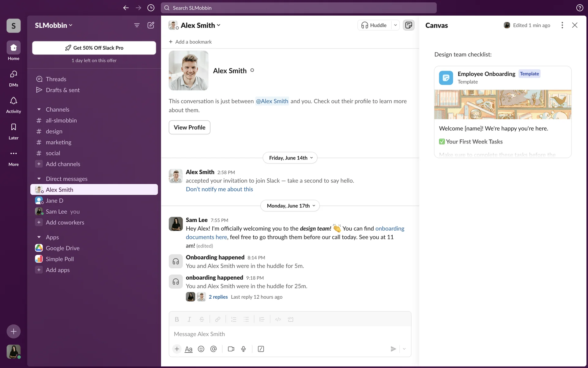Toggle the canvas panel icon in header
The image size is (588, 368).
409,25
